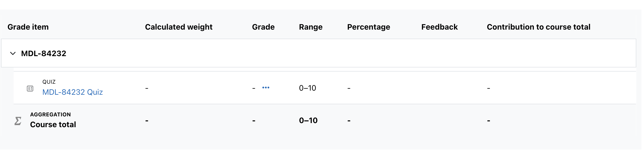Screen dimensions: 644x156
Task: Open the three-dot grade actions menu
Action: tap(266, 88)
